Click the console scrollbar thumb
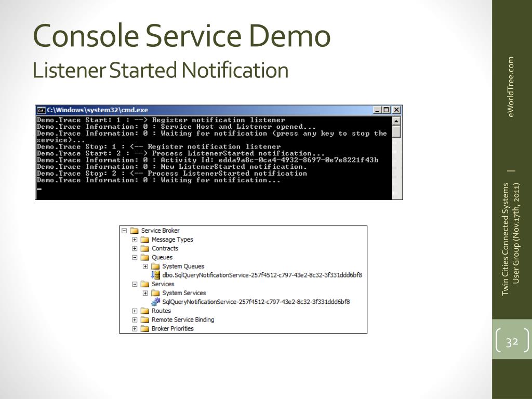532x399 pixels. tap(396, 131)
